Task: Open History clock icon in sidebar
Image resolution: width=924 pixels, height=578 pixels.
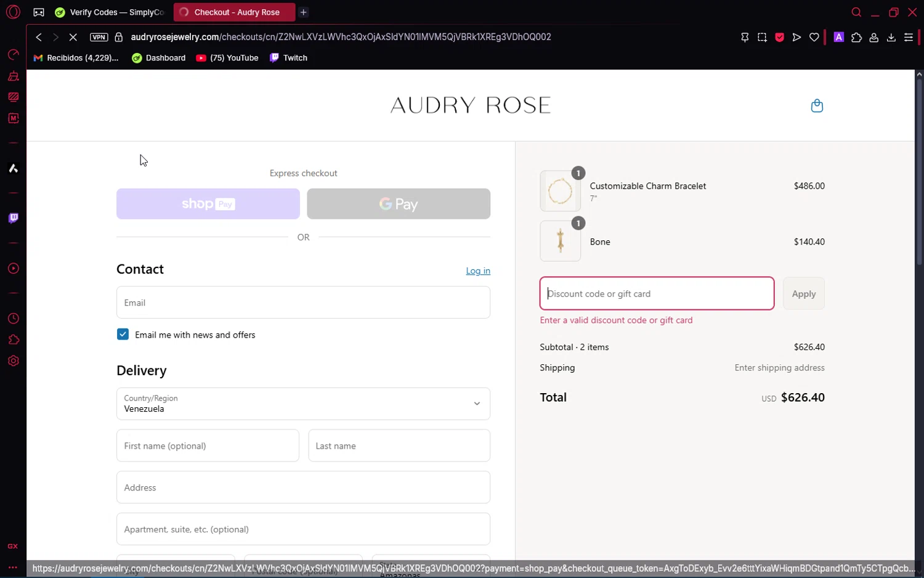Action: point(13,319)
